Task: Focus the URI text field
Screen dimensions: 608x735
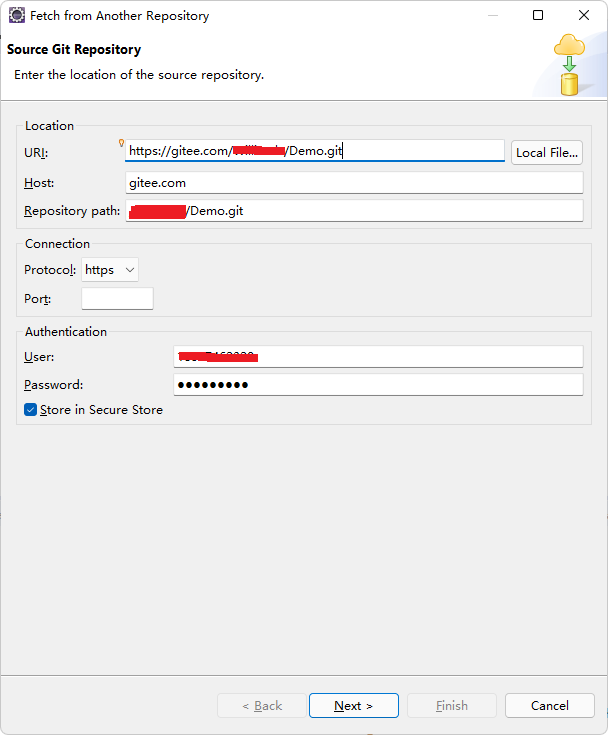Action: click(315, 150)
